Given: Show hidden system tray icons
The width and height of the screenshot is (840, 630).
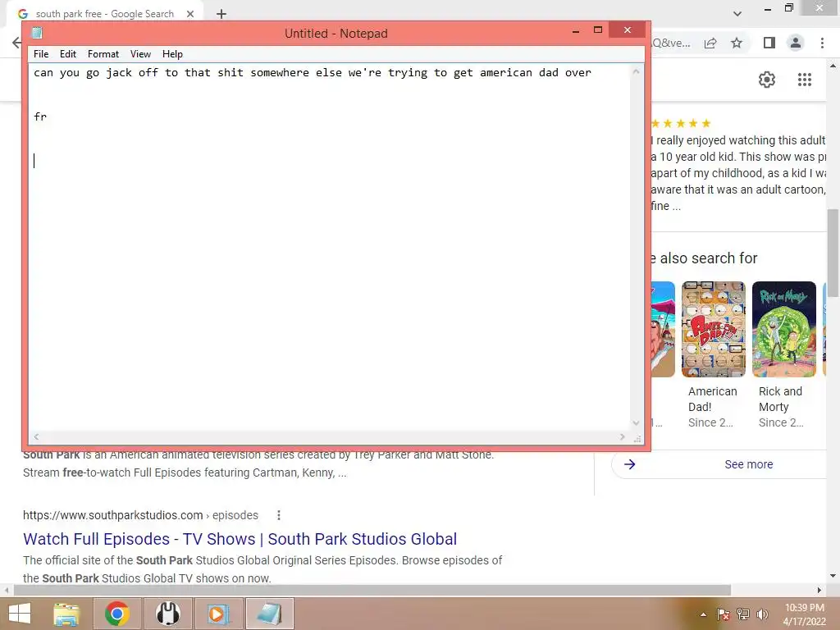Looking at the screenshot, I should (703, 614).
